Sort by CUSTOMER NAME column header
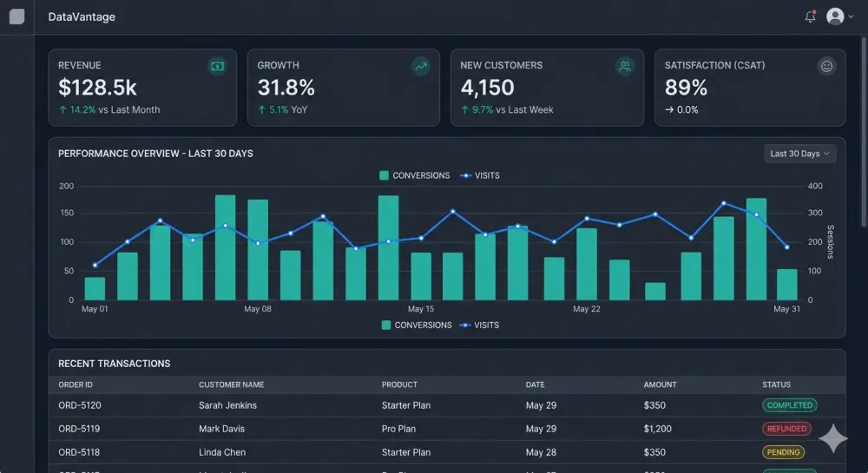The width and height of the screenshot is (868, 473). [x=232, y=384]
